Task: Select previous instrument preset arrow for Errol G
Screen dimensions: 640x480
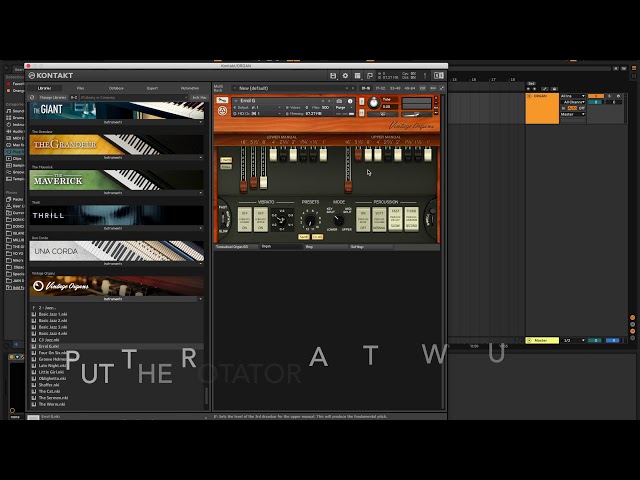Action: click(323, 101)
